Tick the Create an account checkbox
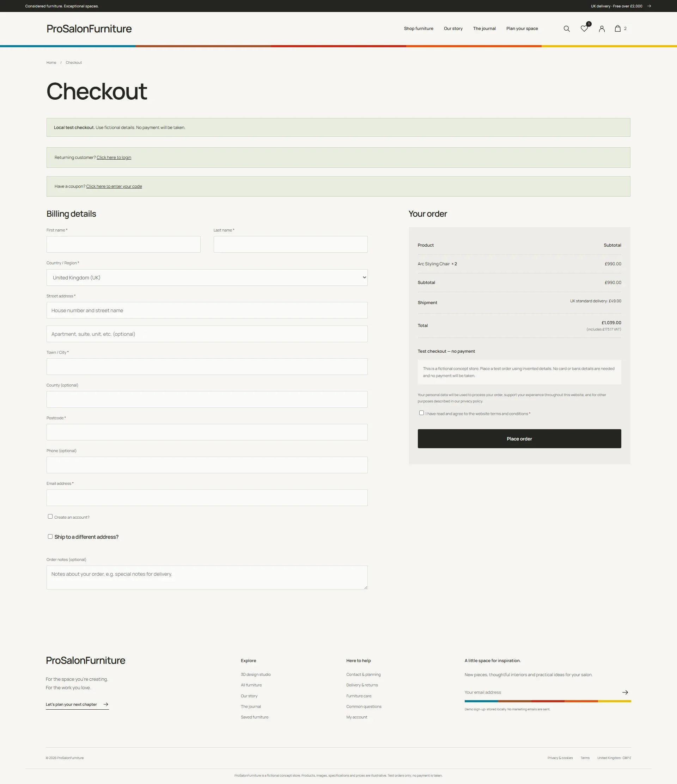The width and height of the screenshot is (677, 784). click(50, 517)
